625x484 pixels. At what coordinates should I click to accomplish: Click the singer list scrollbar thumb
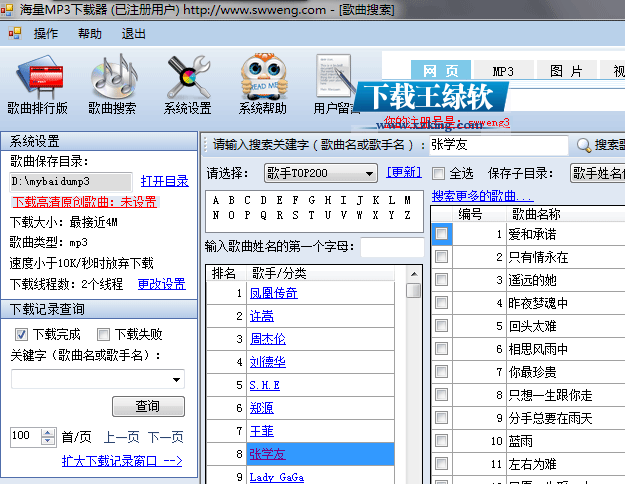point(414,290)
